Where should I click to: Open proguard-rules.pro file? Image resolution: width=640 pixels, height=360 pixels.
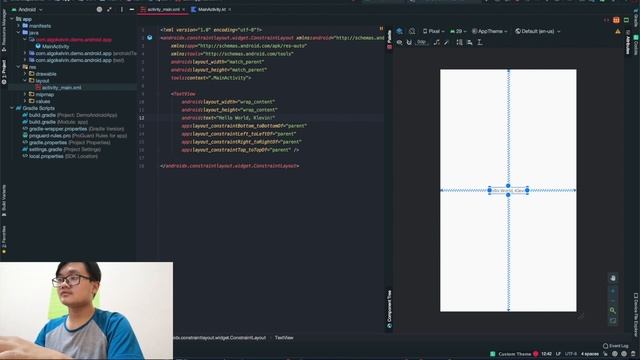pos(74,136)
